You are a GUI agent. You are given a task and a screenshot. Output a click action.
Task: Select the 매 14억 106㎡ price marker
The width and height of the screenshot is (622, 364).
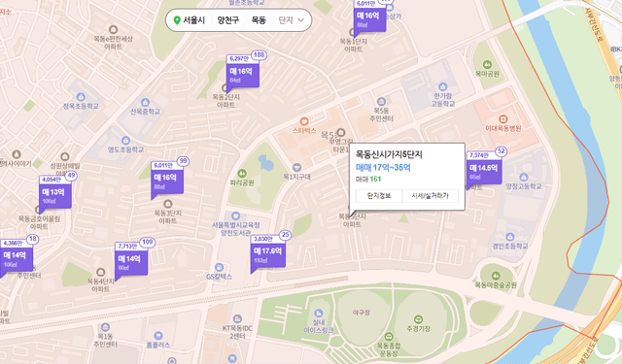16,258
